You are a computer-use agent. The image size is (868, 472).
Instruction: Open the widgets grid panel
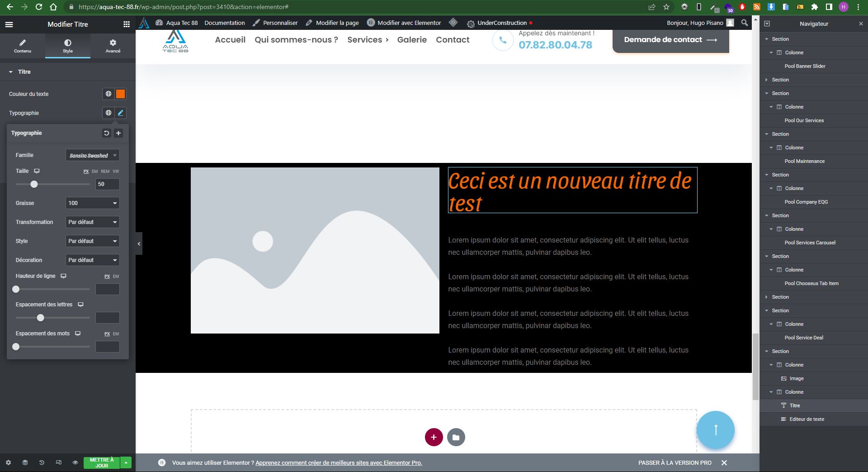(x=127, y=24)
